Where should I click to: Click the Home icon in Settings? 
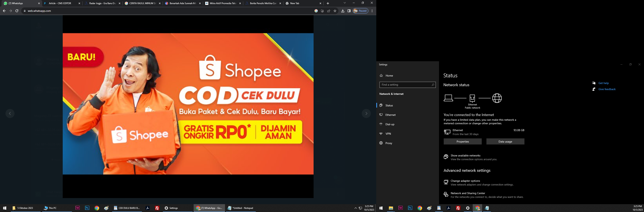point(381,75)
